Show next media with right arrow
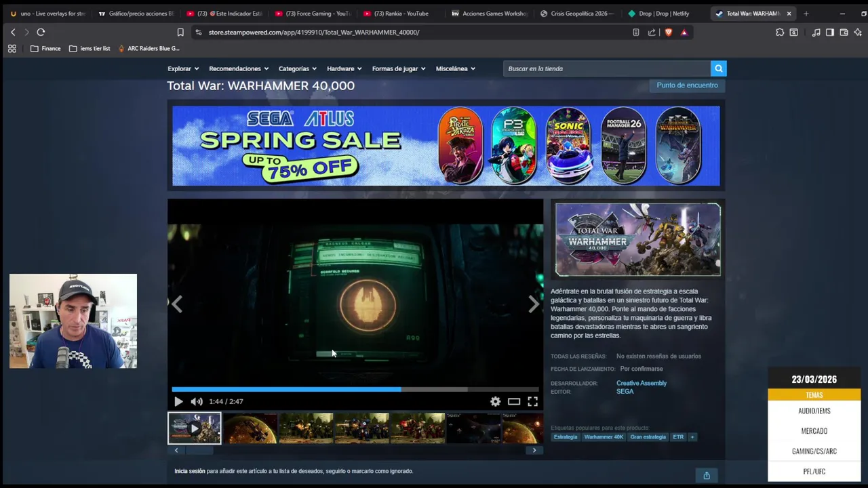 (534, 304)
